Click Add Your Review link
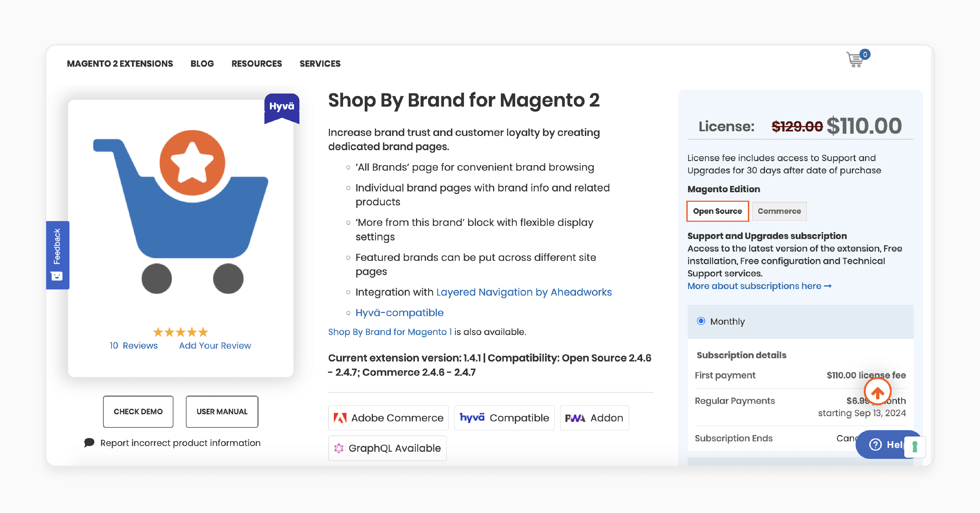This screenshot has width=980, height=513. click(215, 346)
